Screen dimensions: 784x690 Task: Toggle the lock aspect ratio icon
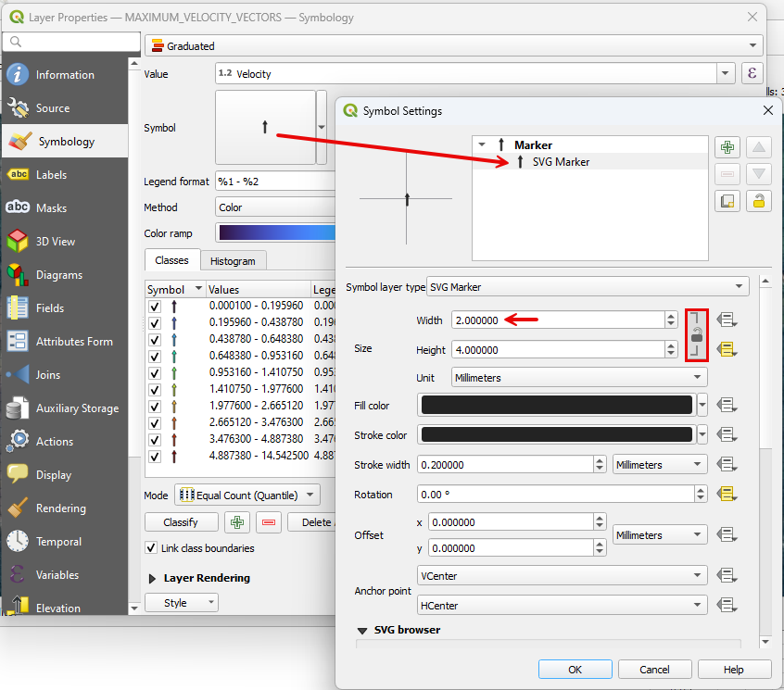696,334
